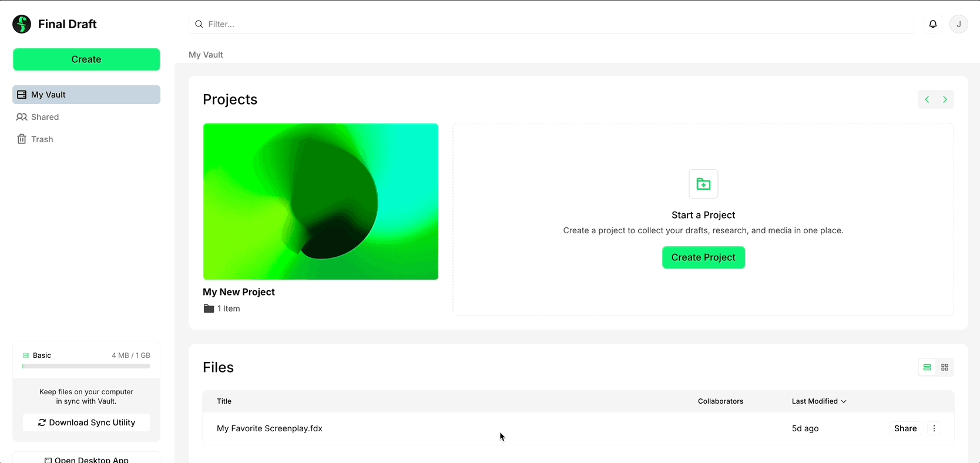Screen dimensions: 980x463
Task: Click the Basic plan storage icon
Action: [26, 355]
